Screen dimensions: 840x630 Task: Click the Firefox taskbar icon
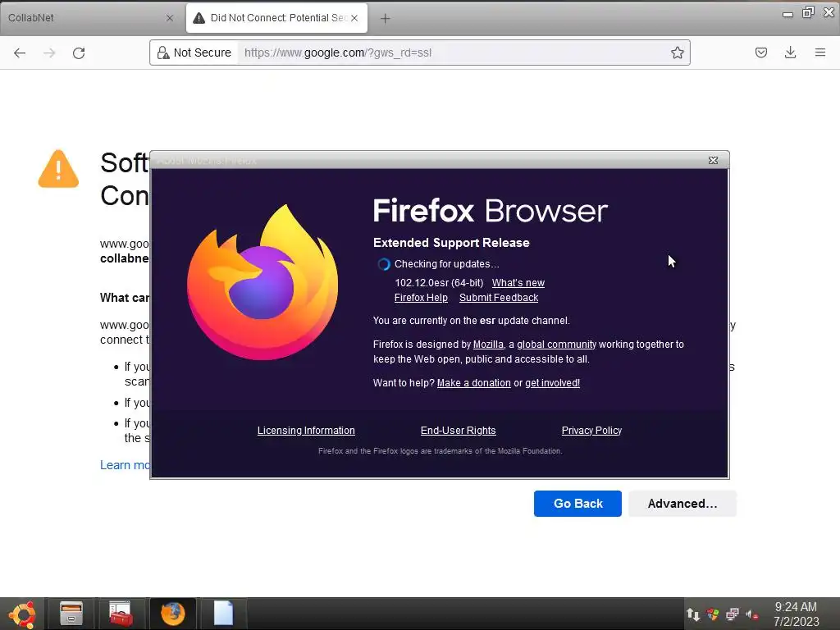point(172,614)
